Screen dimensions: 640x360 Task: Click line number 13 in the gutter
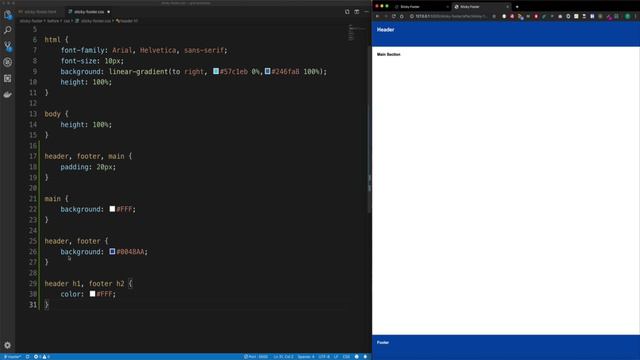pyautogui.click(x=33, y=114)
